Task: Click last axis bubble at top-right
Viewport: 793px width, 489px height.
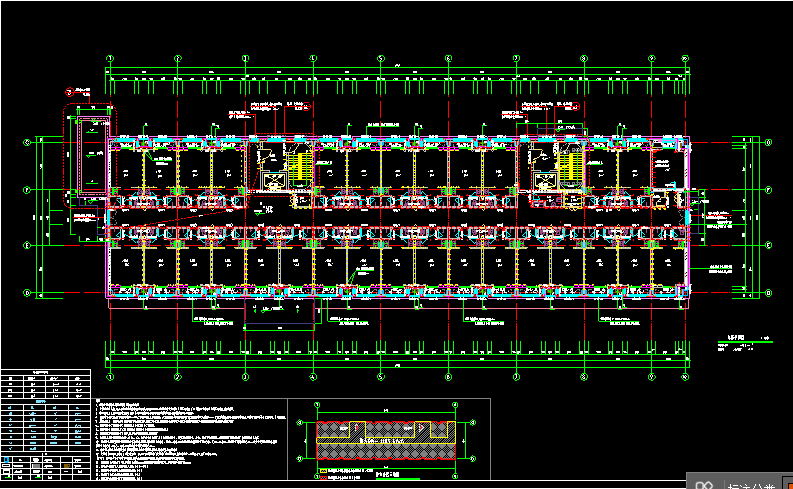Action: tap(685, 58)
